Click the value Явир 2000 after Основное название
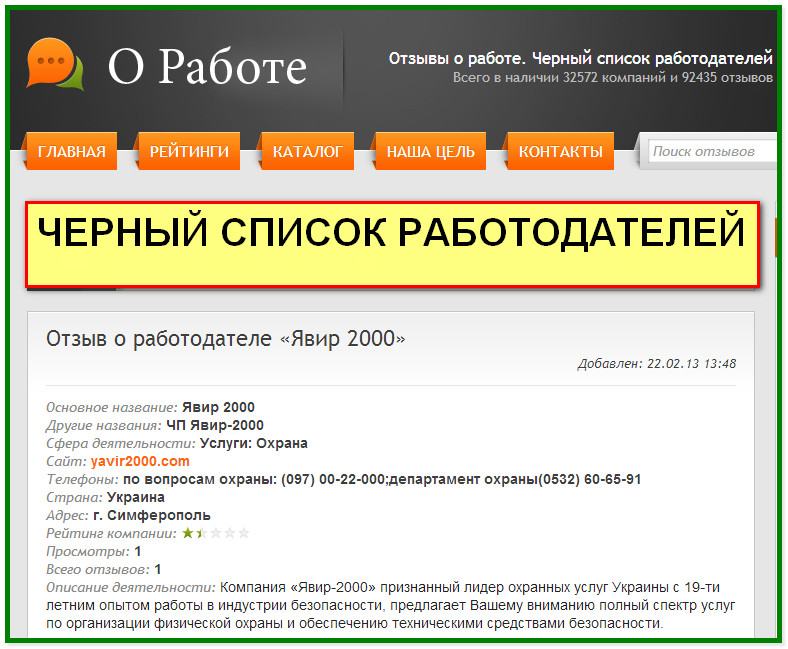Screen dimensions: 788x649 (x=218, y=407)
